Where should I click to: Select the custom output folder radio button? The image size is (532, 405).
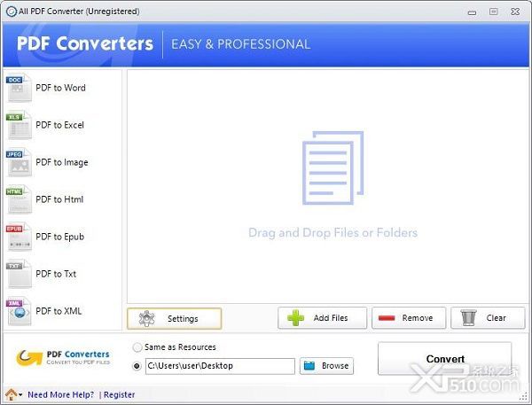[x=137, y=366]
